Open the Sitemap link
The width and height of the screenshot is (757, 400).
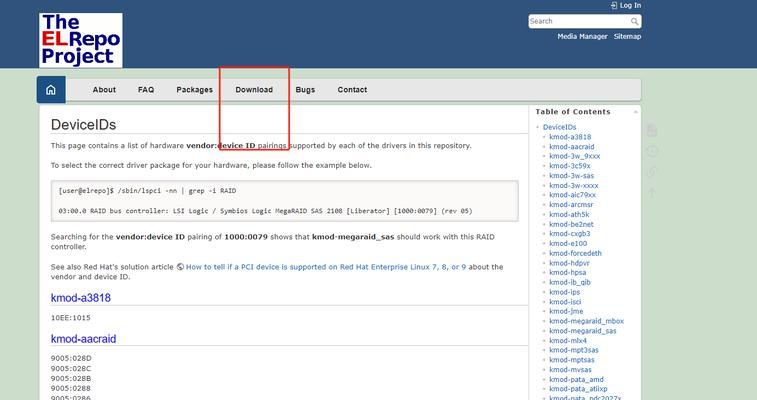(x=628, y=36)
